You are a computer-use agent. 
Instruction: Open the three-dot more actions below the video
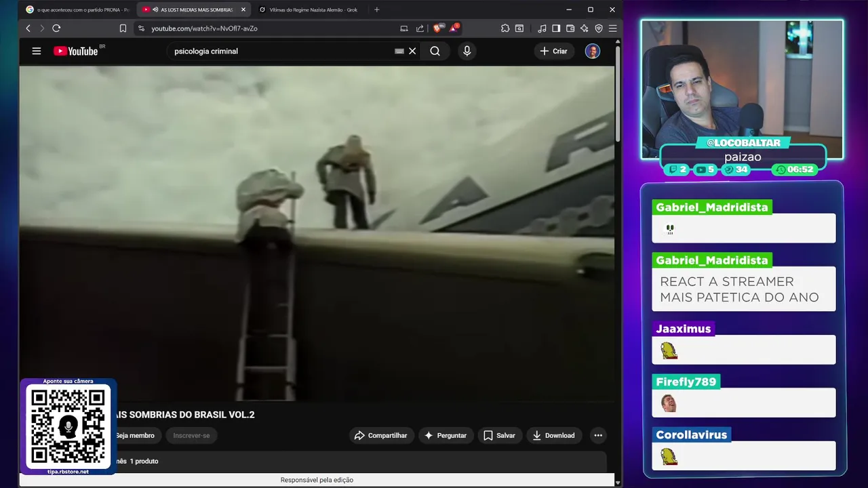point(598,436)
